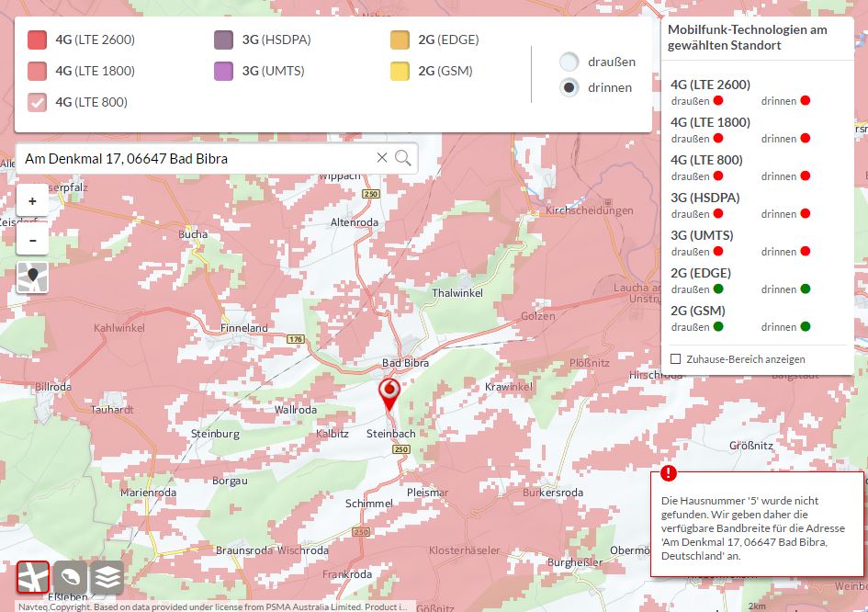The height and width of the screenshot is (612, 868).
Task: Click the Tauhardt map label
Action: click(x=112, y=410)
